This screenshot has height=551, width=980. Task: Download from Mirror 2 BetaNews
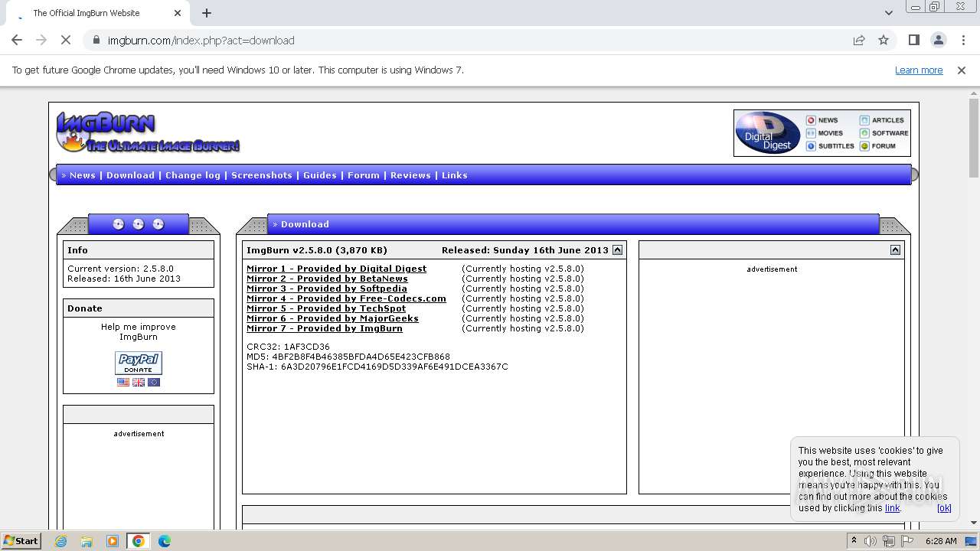tap(327, 279)
